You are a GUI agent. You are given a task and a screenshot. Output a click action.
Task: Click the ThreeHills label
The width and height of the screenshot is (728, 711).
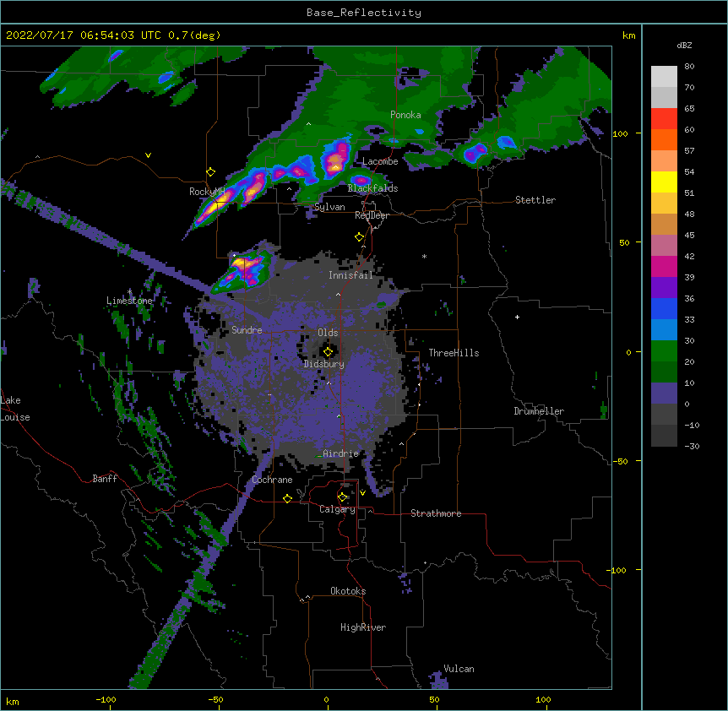coord(454,353)
